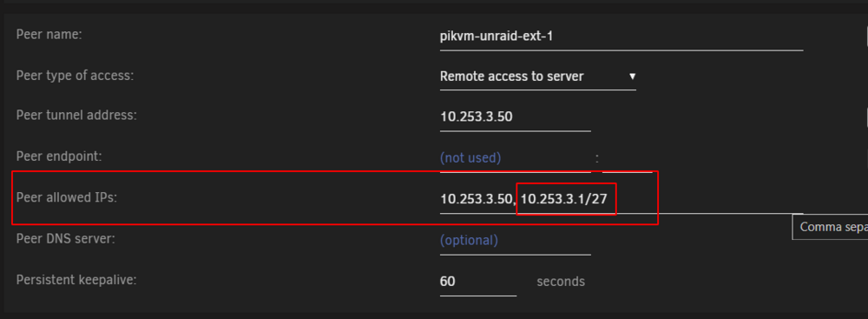Click the Peer name label
Image resolution: width=868 pixels, height=319 pixels.
point(49,35)
